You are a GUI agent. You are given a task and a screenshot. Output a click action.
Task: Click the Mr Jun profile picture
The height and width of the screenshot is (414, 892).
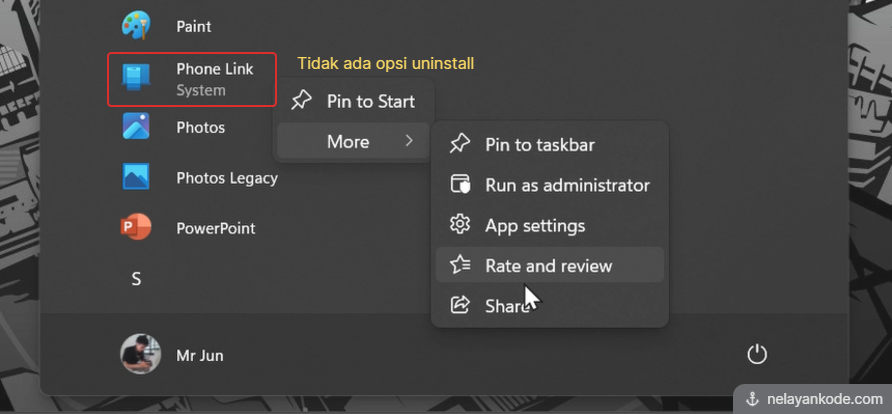140,354
